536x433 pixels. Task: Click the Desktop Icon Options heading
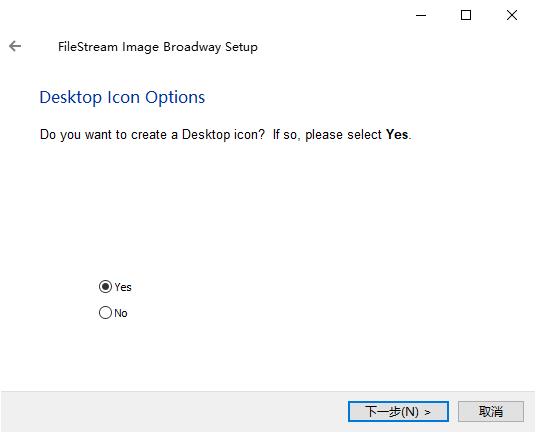[x=122, y=97]
